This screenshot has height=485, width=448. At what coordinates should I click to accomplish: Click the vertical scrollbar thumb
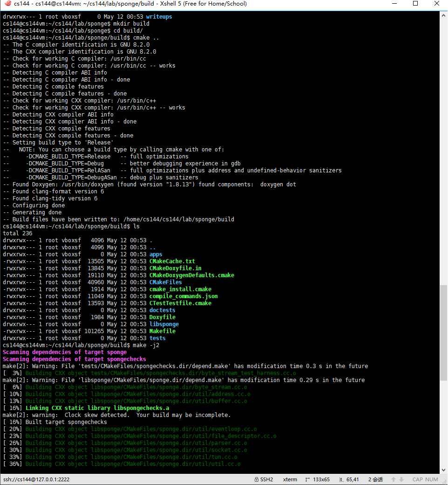pos(444,333)
